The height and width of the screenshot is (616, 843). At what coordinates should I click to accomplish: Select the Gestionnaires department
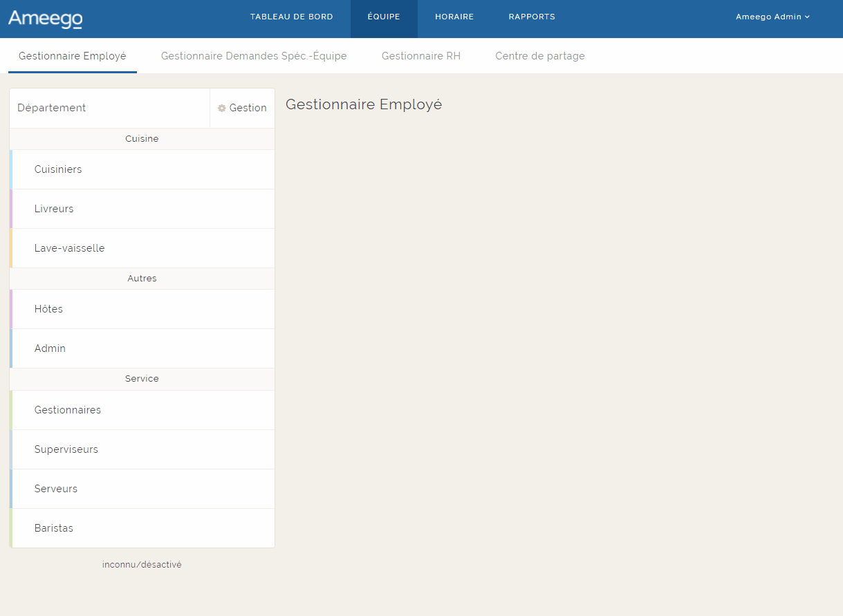pyautogui.click(x=68, y=410)
